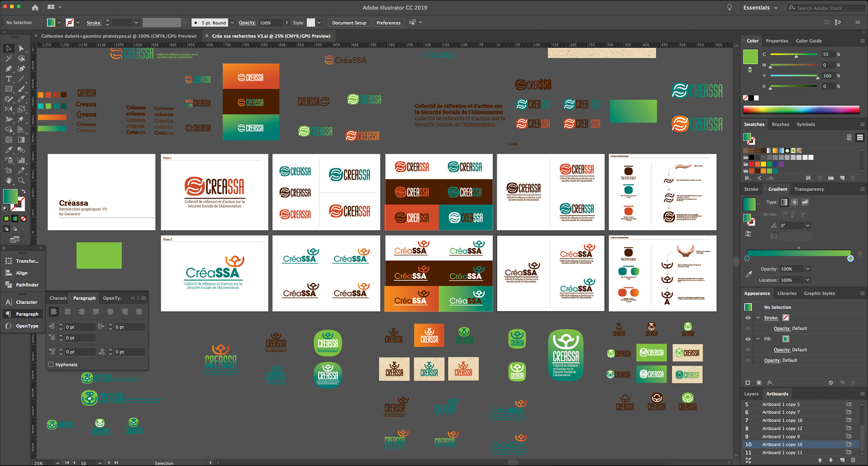Select the Magic Wand tool
This screenshot has height=466, width=868.
click(x=9, y=58)
